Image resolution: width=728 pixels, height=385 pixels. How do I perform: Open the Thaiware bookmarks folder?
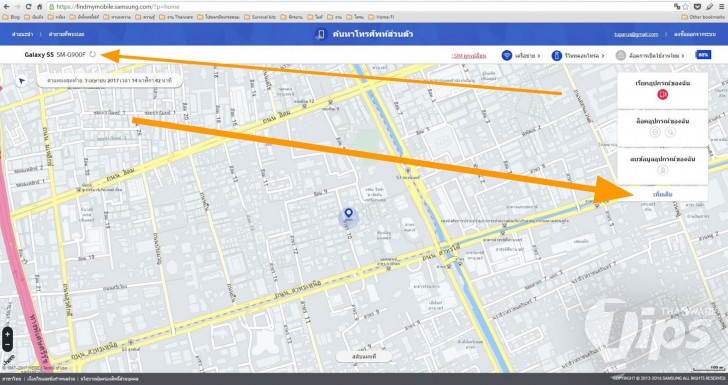(x=176, y=17)
